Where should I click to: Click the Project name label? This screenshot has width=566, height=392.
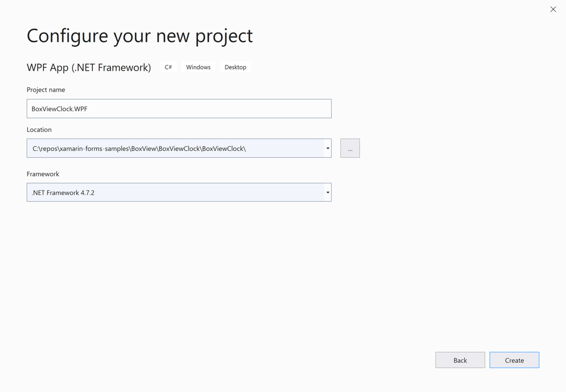point(45,89)
